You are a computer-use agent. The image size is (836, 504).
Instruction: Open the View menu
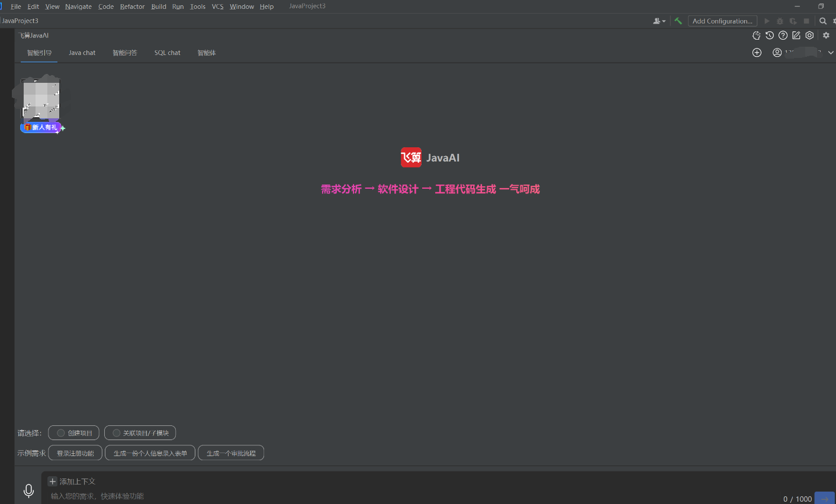[52, 7]
